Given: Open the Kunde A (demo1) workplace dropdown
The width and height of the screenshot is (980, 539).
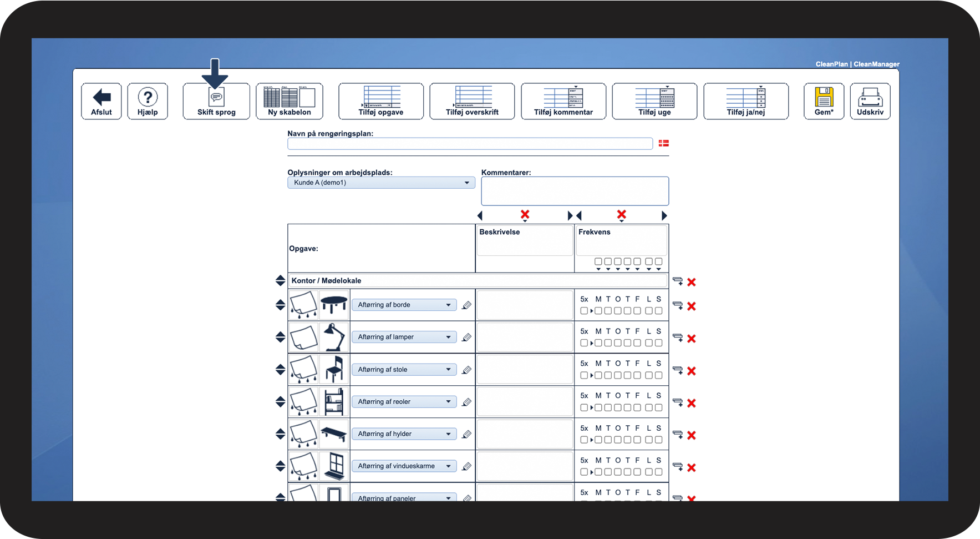Looking at the screenshot, I should 381,183.
